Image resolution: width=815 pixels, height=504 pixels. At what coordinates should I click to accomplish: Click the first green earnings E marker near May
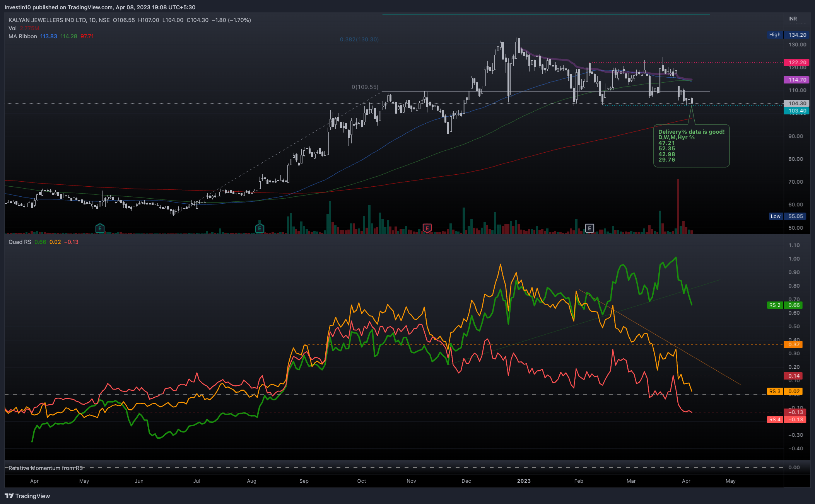tap(100, 228)
